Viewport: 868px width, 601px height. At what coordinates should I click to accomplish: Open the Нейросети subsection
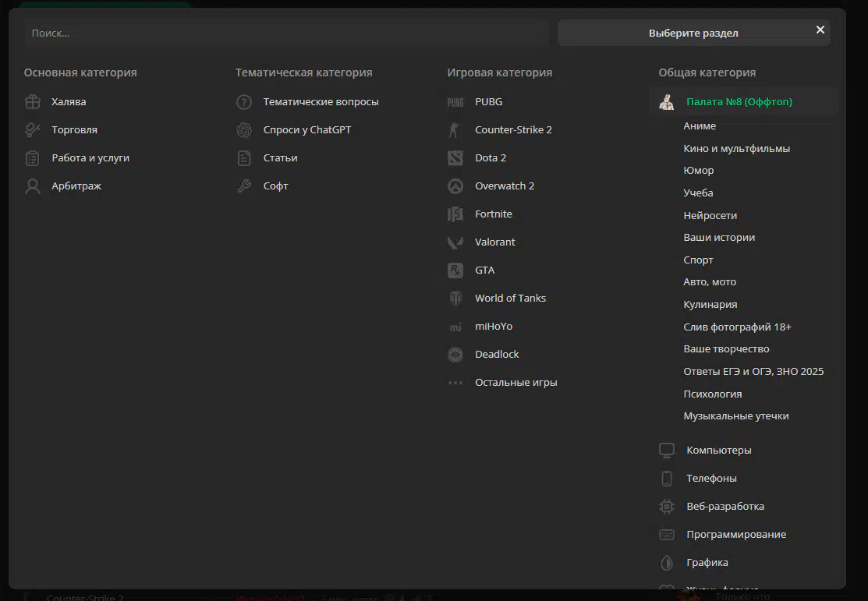[x=710, y=216]
